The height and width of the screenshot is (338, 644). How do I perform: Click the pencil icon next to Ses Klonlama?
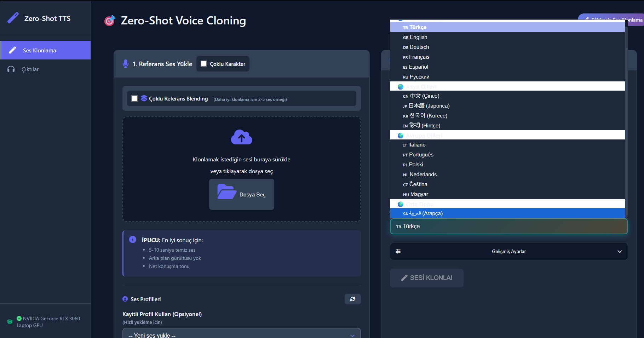click(x=12, y=50)
